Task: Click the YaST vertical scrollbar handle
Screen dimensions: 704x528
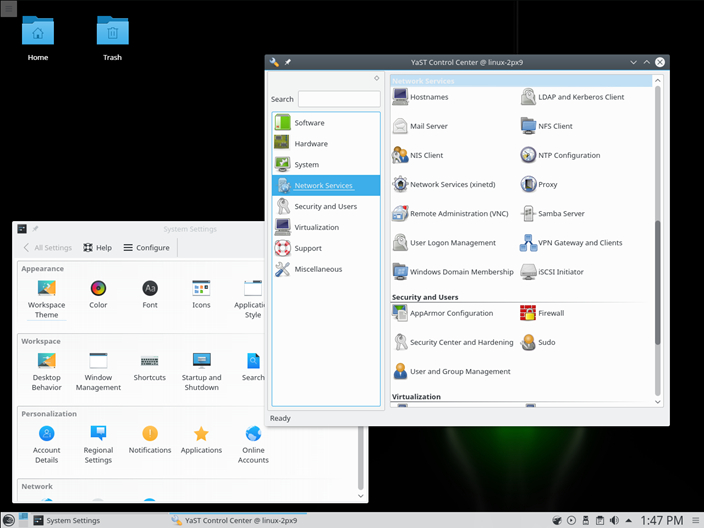Action: (657, 283)
